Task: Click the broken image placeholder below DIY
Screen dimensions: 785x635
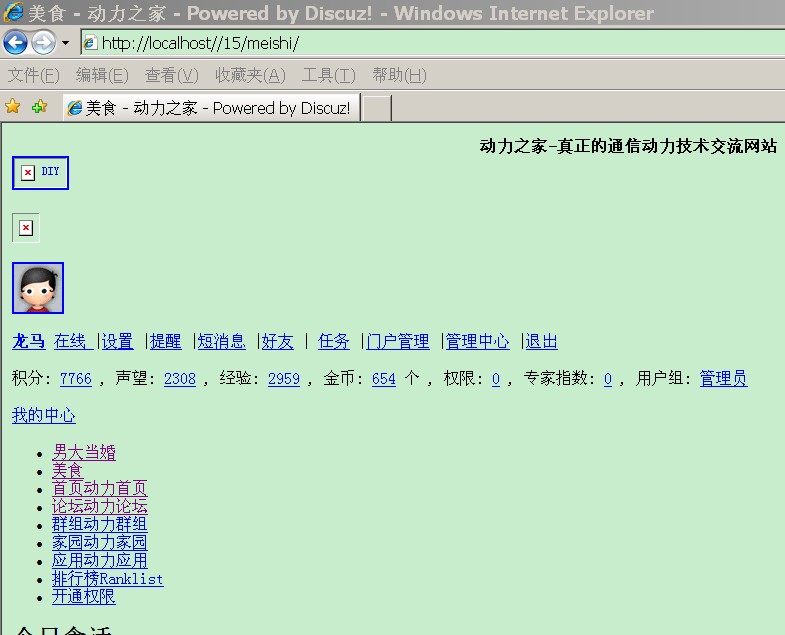Action: [26, 228]
